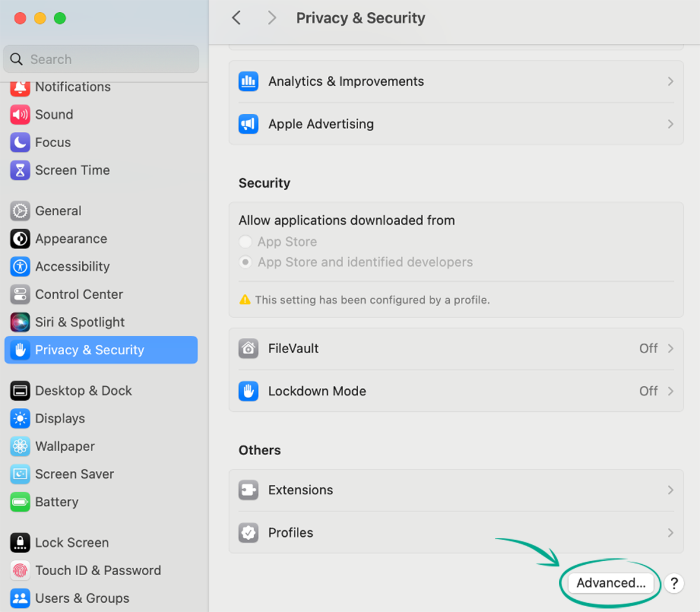Click the settings Search field
The height and width of the screenshot is (612, 700).
(x=101, y=59)
